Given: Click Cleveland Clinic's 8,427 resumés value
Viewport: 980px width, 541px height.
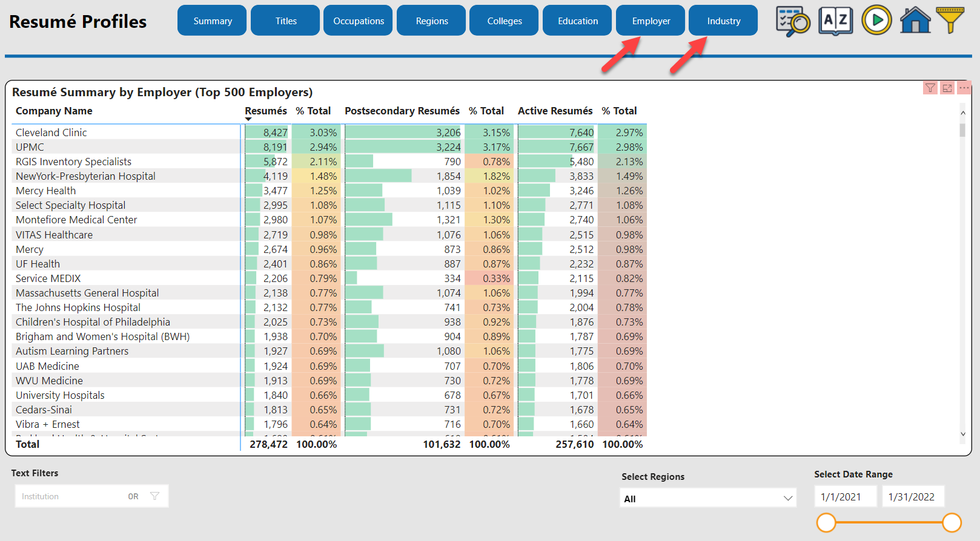Looking at the screenshot, I should pos(276,133).
